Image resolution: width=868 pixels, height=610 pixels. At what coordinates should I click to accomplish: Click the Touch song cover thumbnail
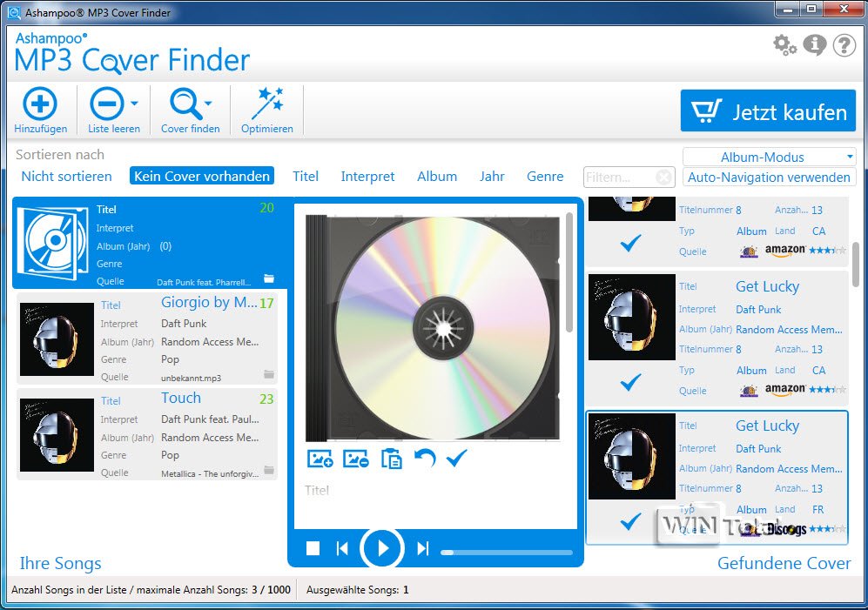(57, 435)
